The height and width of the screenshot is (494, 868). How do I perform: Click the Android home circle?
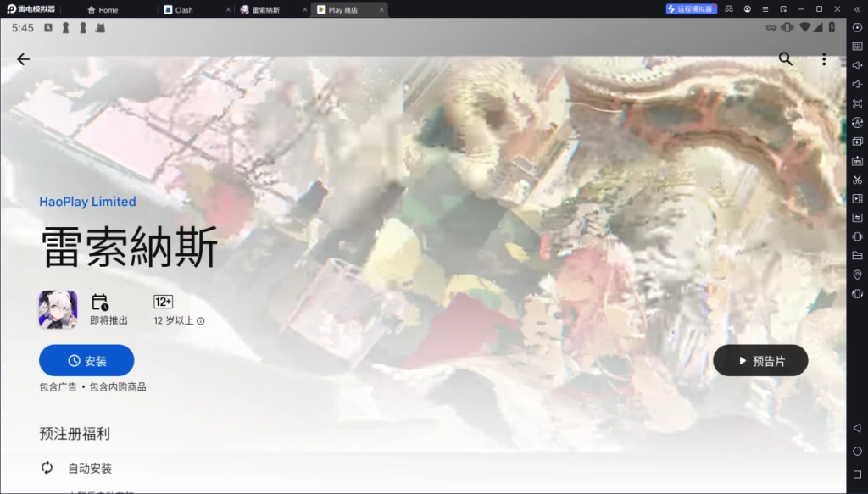pos(858,452)
